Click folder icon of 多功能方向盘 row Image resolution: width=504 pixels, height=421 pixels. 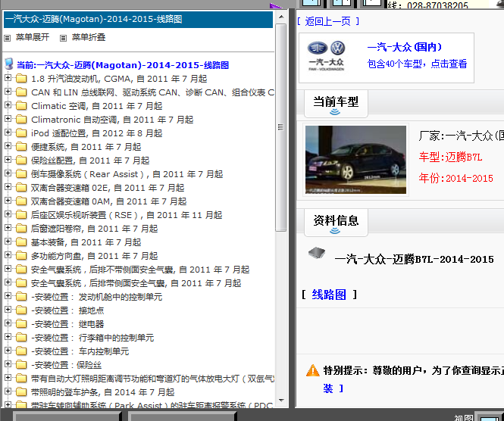tap(21, 256)
